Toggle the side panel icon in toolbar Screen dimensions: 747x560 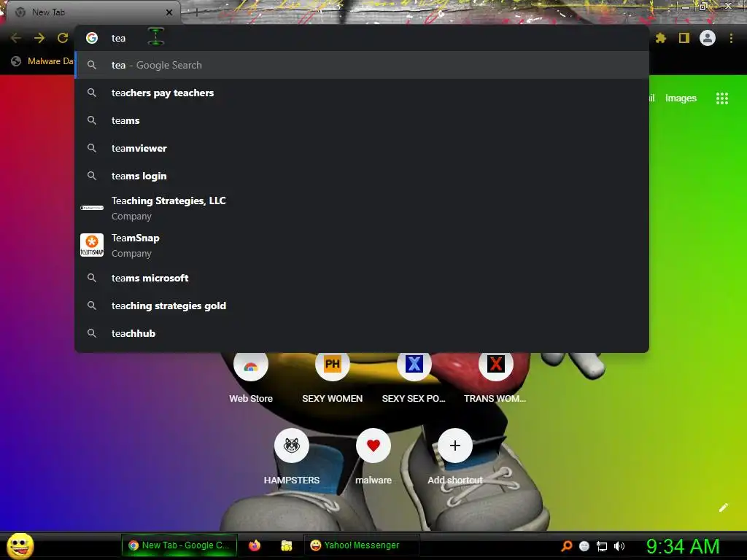tap(684, 38)
